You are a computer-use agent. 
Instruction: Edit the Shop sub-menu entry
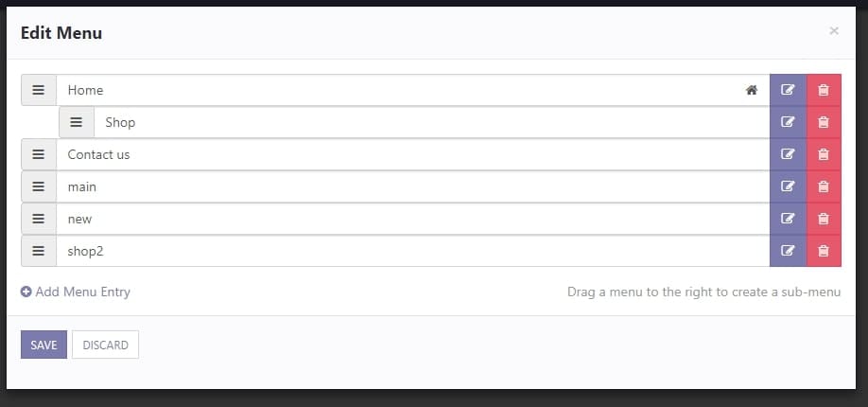(788, 122)
